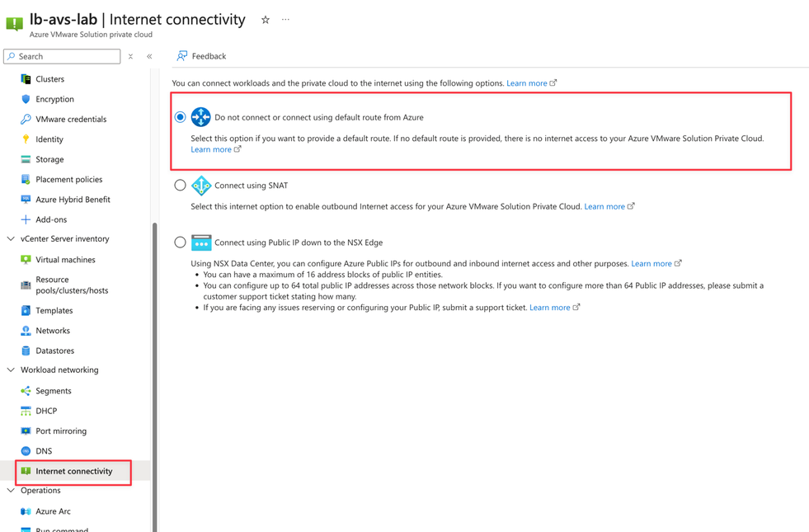Click the Azure Hybrid Benefit icon
The height and width of the screenshot is (532, 809).
click(x=26, y=199)
